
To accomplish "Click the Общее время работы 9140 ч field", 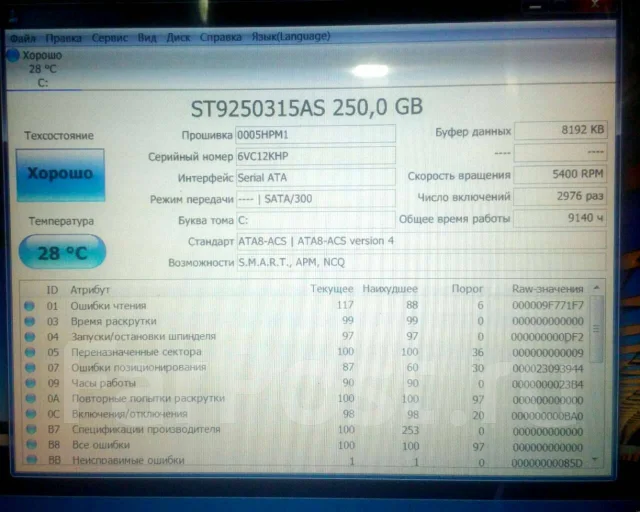I will [560, 218].
